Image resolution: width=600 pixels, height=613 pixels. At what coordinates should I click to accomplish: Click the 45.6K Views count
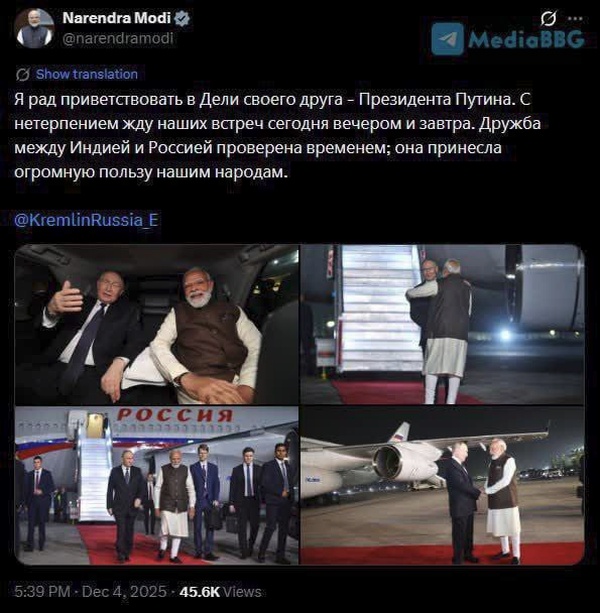(x=220, y=591)
